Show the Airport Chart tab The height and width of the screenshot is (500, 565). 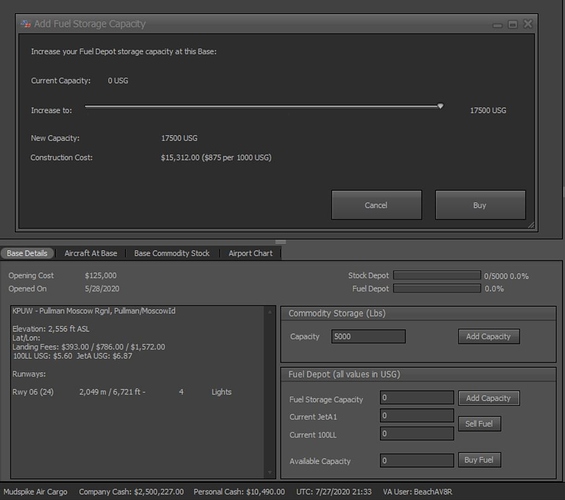tap(250, 253)
